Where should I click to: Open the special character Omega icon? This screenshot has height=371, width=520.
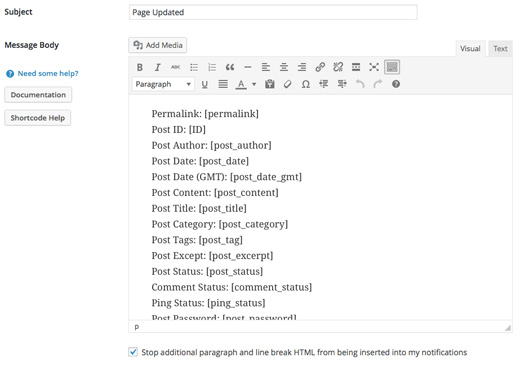[x=306, y=84]
